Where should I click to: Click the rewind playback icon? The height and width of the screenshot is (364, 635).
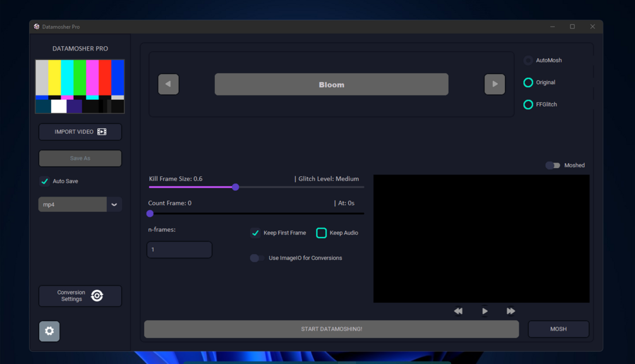(x=458, y=311)
